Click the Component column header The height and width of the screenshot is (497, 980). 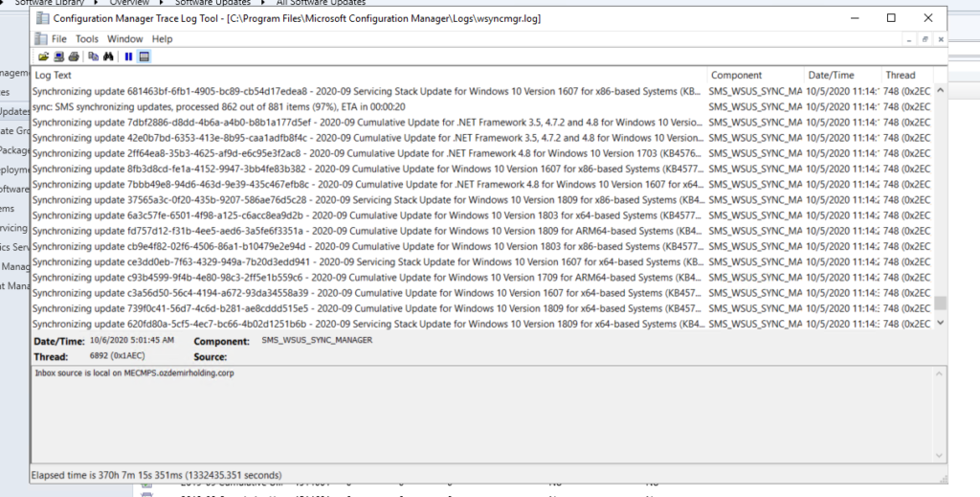point(756,75)
